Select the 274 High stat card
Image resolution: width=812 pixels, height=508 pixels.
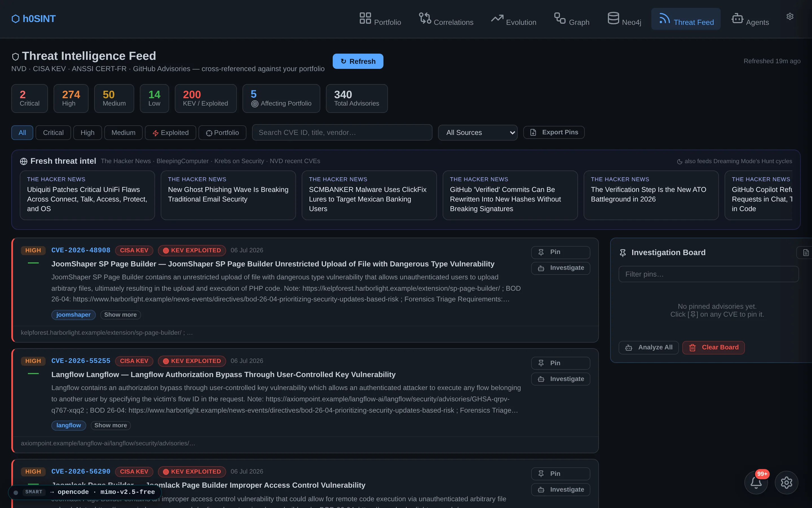point(71,98)
